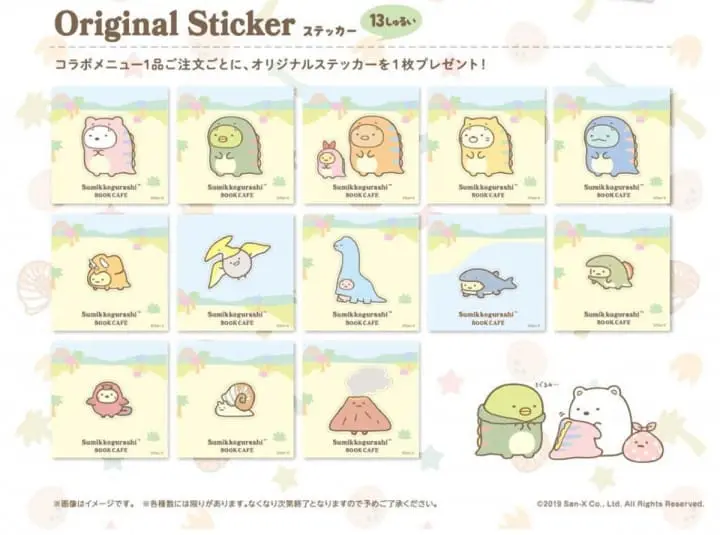Screen dimensions: 720x535
Task: Click the San-X copyright text
Action: [x=620, y=504]
